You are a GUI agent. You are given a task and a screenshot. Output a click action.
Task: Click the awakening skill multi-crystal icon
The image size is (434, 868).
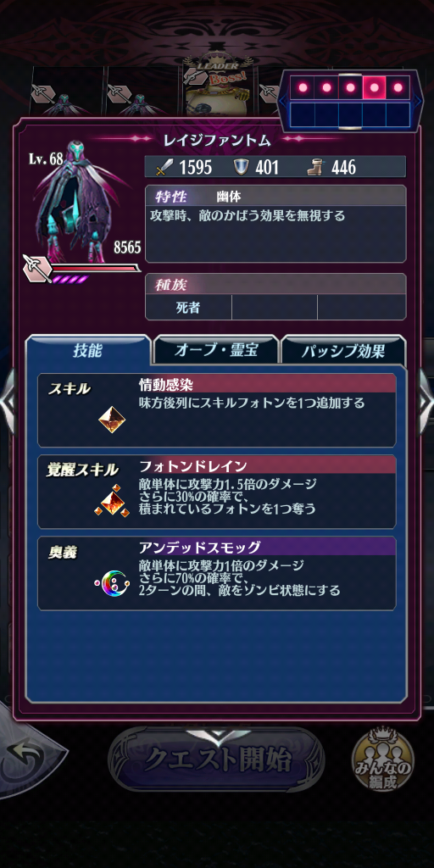coord(112,501)
